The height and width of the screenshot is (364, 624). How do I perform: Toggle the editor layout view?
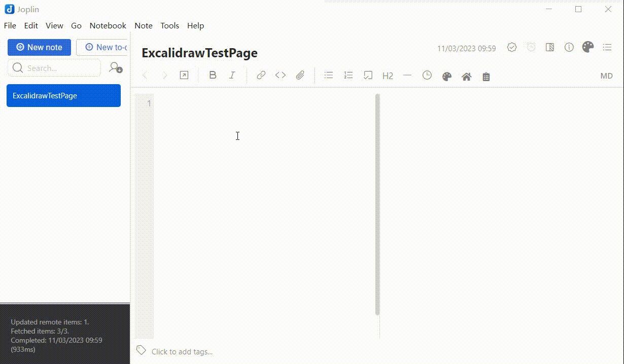549,47
